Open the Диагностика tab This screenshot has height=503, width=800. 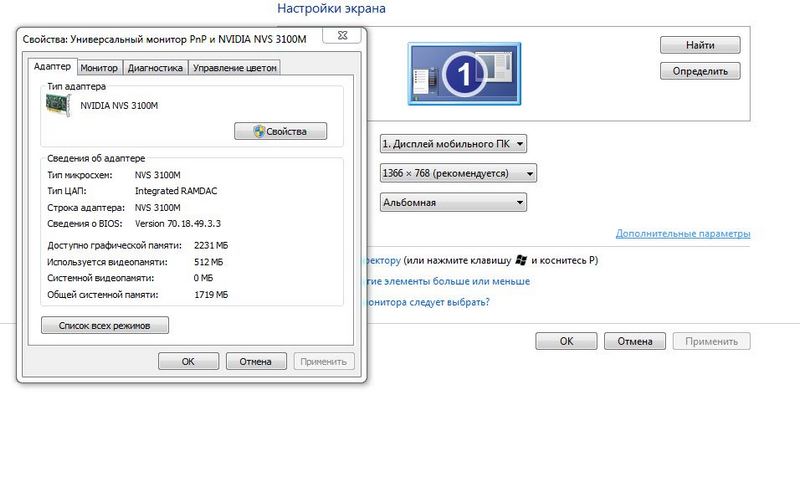(155, 68)
